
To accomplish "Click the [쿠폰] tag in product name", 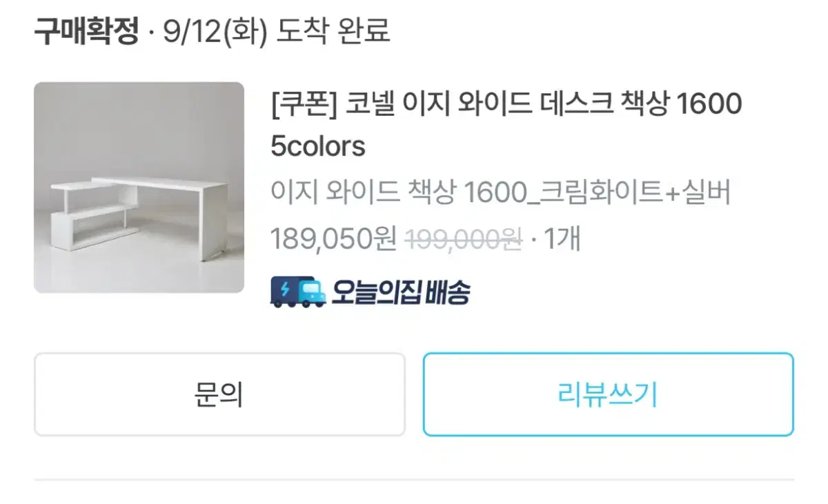I will tap(304, 104).
